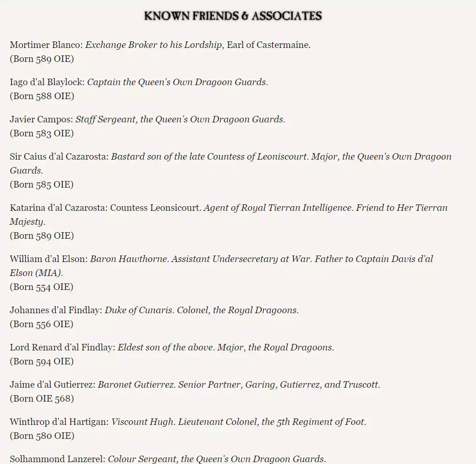Click the "(Born 588 OIE)" line
The width and height of the screenshot is (476, 464).
pyautogui.click(x=42, y=96)
